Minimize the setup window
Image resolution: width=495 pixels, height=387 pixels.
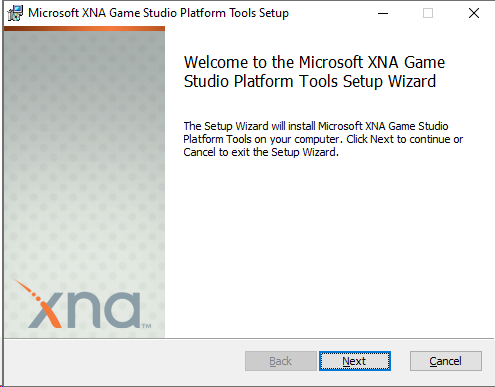pos(383,13)
